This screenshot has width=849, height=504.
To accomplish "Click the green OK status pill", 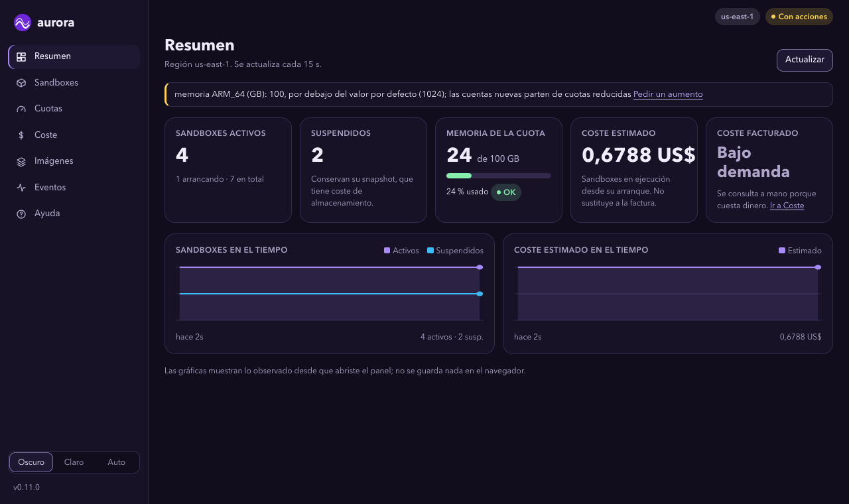I will coord(506,192).
